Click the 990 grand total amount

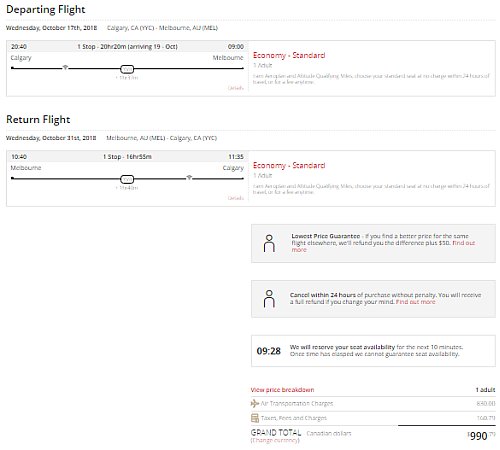tap(479, 436)
